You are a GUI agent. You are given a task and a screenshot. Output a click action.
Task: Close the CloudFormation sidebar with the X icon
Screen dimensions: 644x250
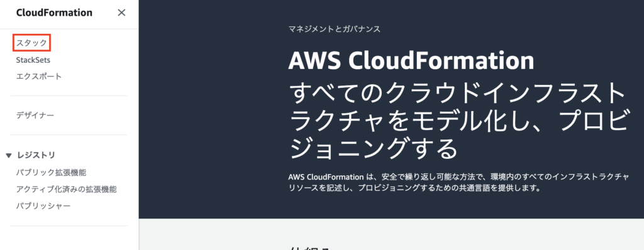point(121,13)
